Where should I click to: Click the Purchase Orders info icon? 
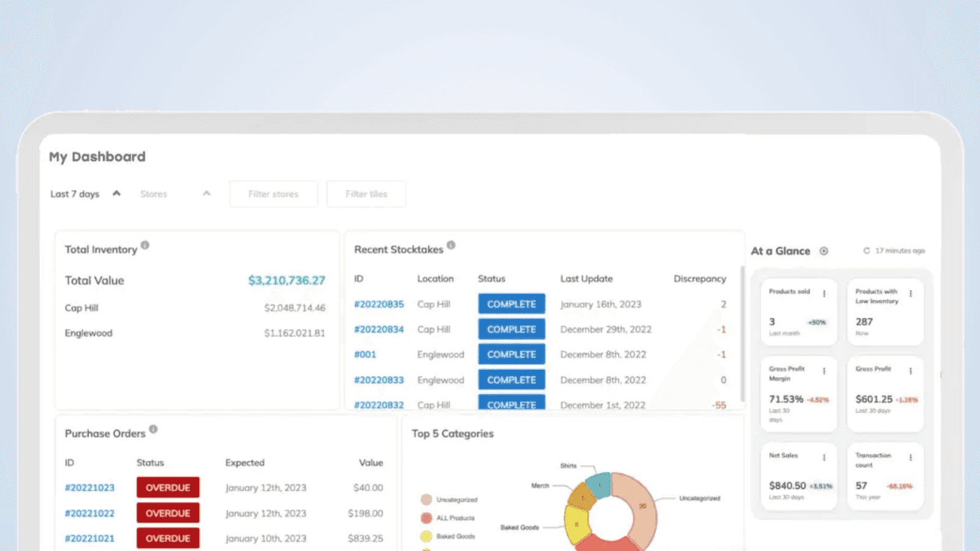(x=153, y=429)
